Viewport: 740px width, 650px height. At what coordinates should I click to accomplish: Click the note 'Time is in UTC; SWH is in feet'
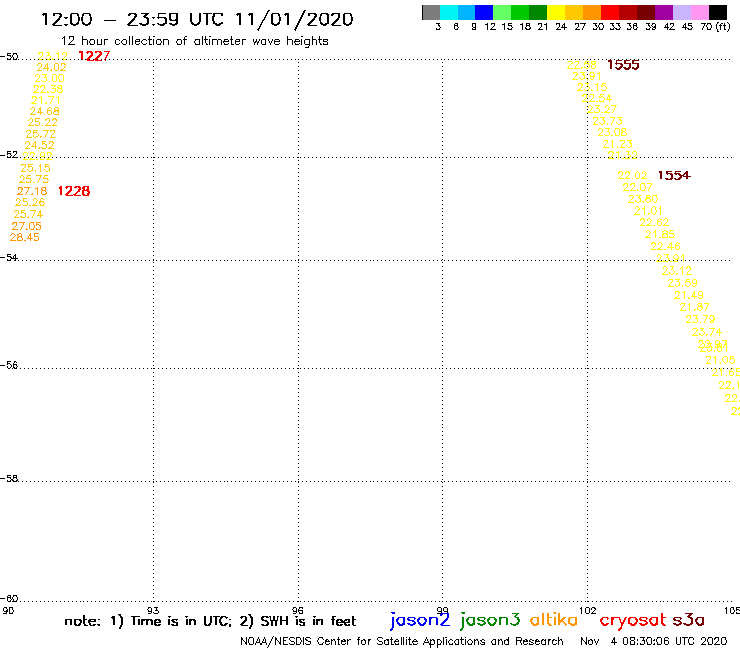point(210,621)
